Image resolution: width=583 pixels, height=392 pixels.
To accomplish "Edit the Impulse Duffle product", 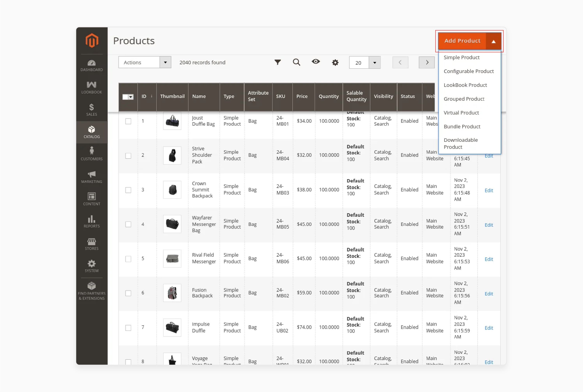I will [489, 328].
